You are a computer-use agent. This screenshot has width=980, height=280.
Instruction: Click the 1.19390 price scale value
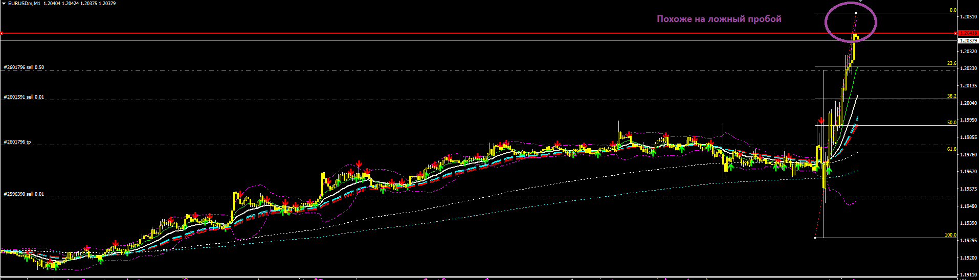click(x=969, y=223)
